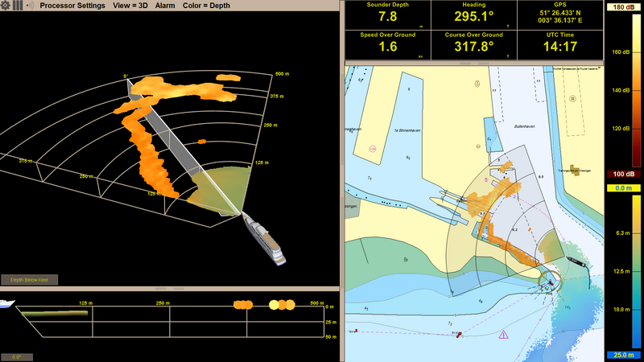This screenshot has height=362, width=644.
Task: Click the UTC Time 14:17 readout
Action: (560, 45)
